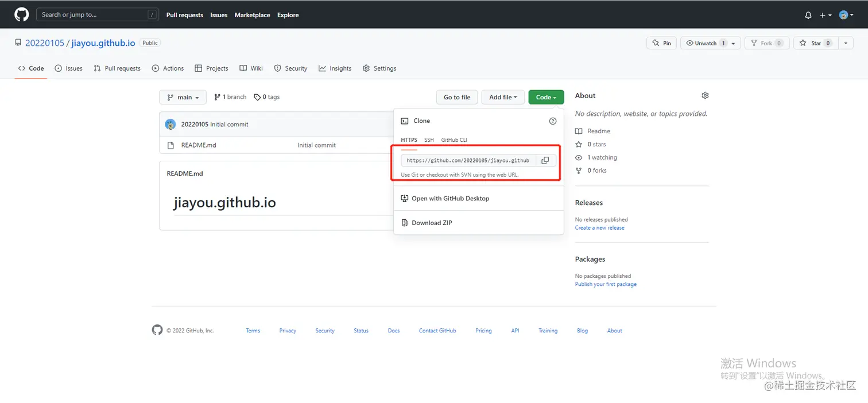The width and height of the screenshot is (868, 403).
Task: Expand the Unwatch dropdown arrow
Action: click(734, 43)
